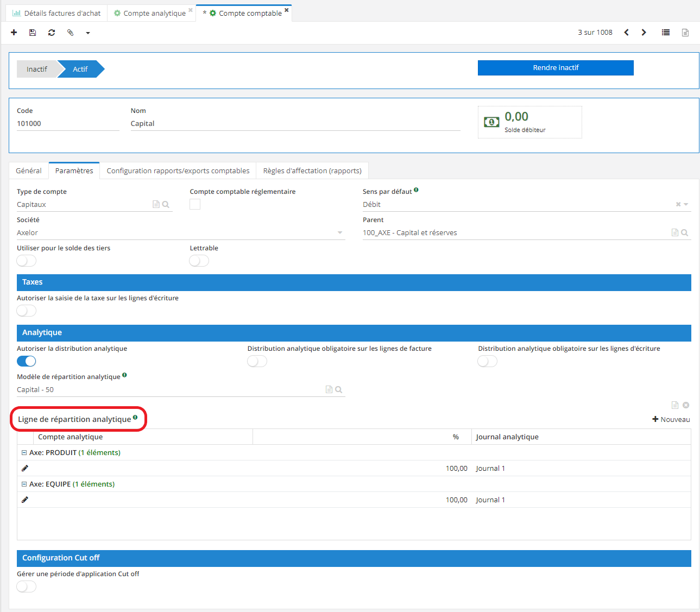Click Nouveau to add a line

(671, 419)
